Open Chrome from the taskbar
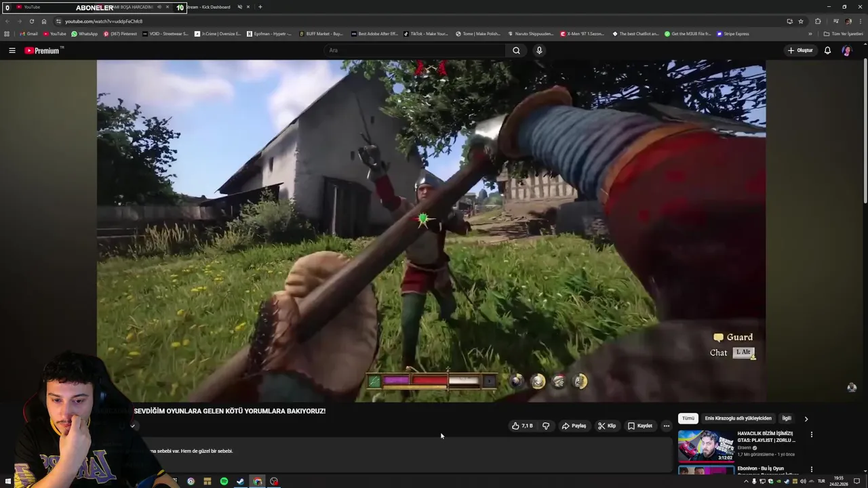868x488 pixels. click(257, 481)
